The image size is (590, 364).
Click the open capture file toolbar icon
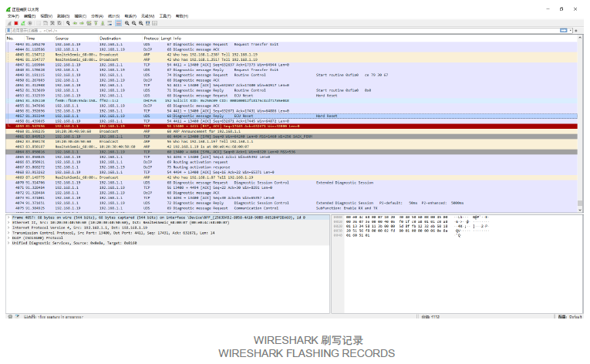39,23
